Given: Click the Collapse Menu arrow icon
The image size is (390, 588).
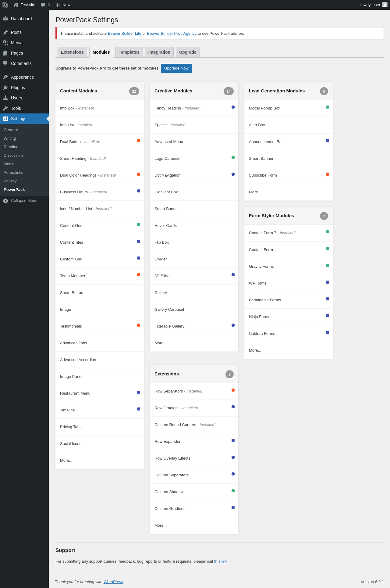Looking at the screenshot, I should [x=5, y=201].
